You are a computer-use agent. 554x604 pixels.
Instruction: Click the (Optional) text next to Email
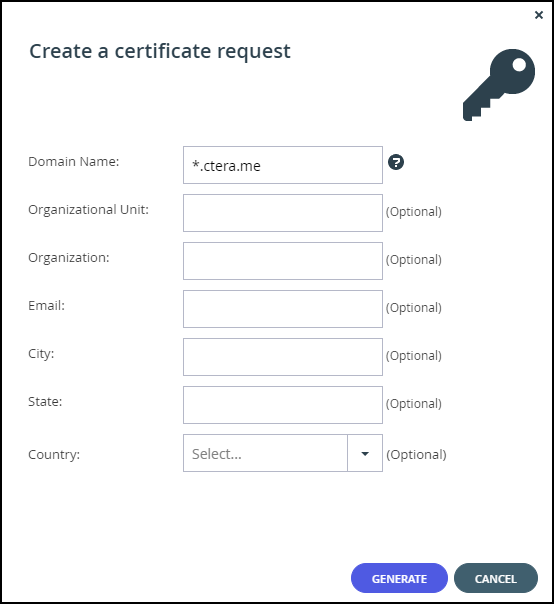(x=414, y=308)
